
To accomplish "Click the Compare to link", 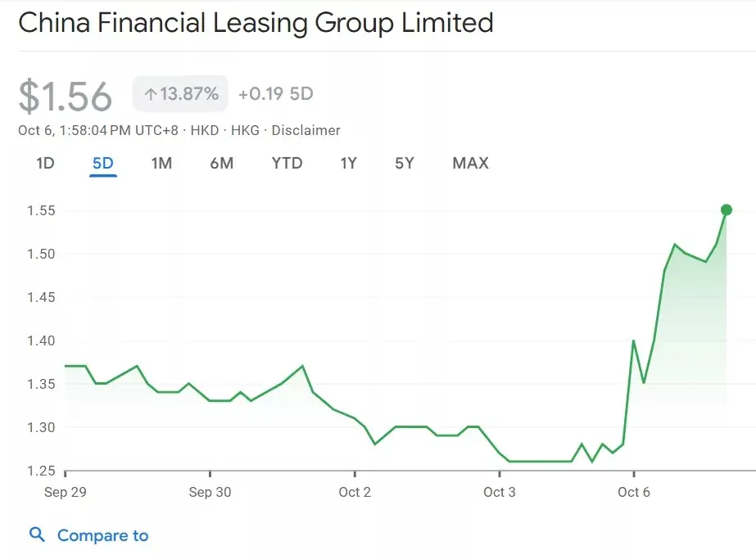I will coord(102,535).
